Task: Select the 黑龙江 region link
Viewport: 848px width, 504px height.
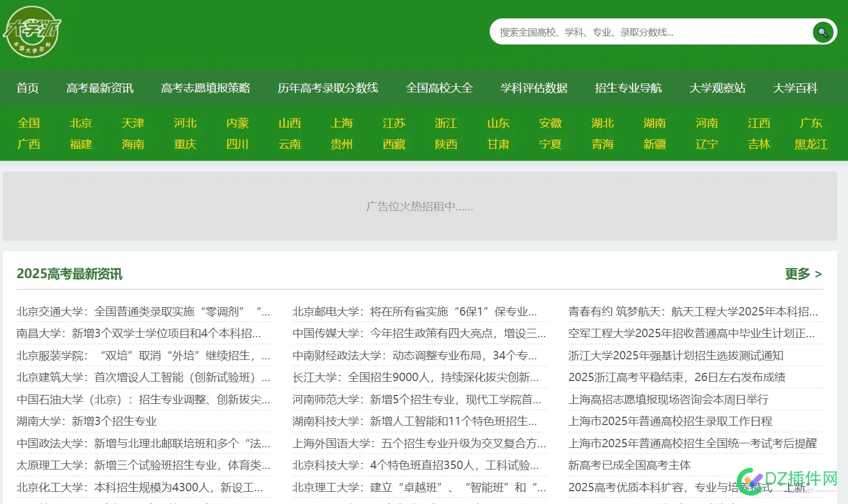Action: 811,144
